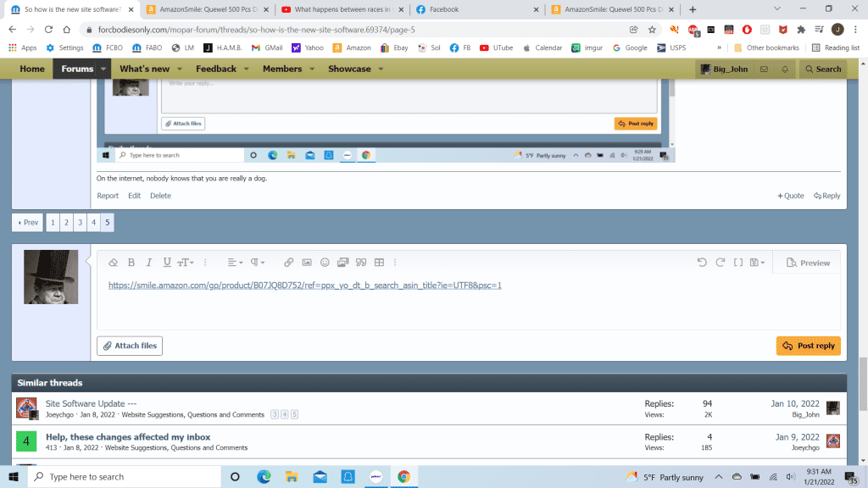This screenshot has height=488, width=868.
Task: Toggle underline formatting in reply editor
Action: pos(167,263)
